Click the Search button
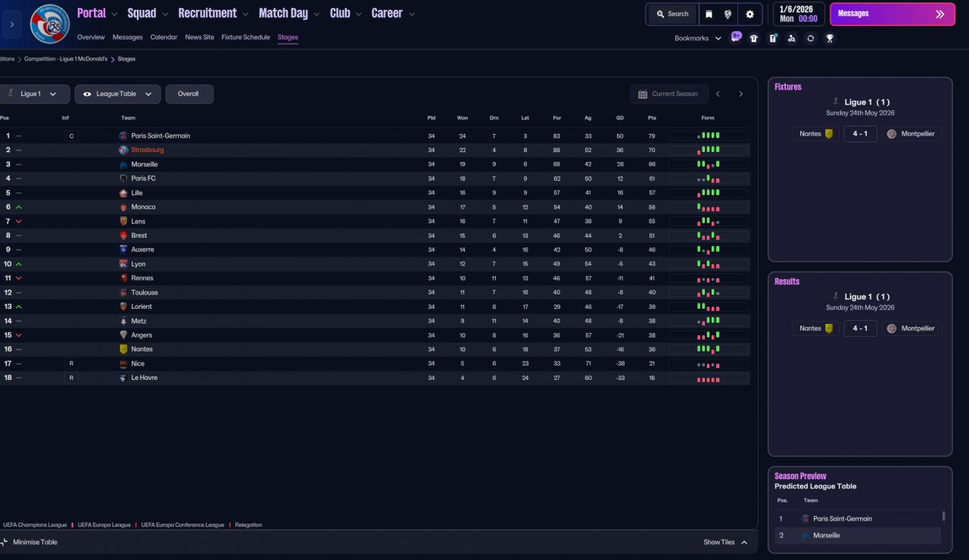This screenshot has height=560, width=969. point(672,14)
